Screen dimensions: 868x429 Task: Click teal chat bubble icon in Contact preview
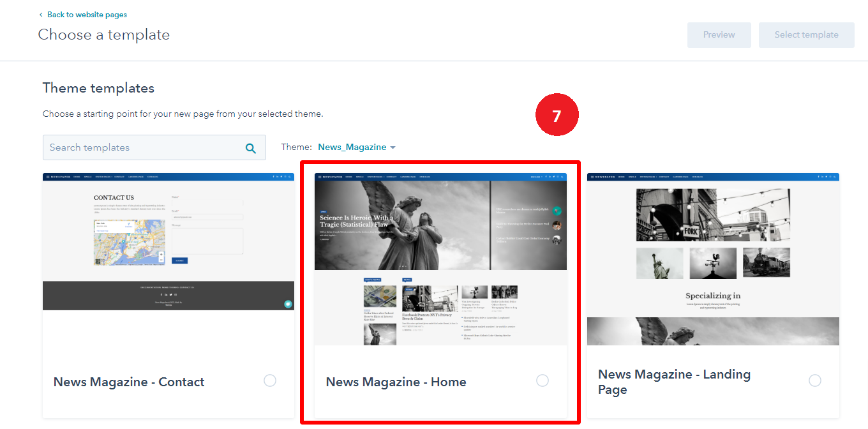288,304
